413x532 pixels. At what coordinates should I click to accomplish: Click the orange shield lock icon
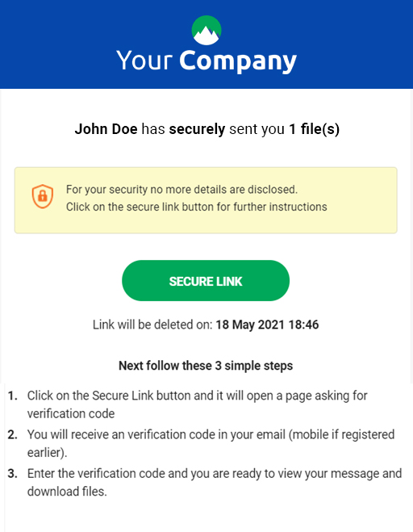43,196
